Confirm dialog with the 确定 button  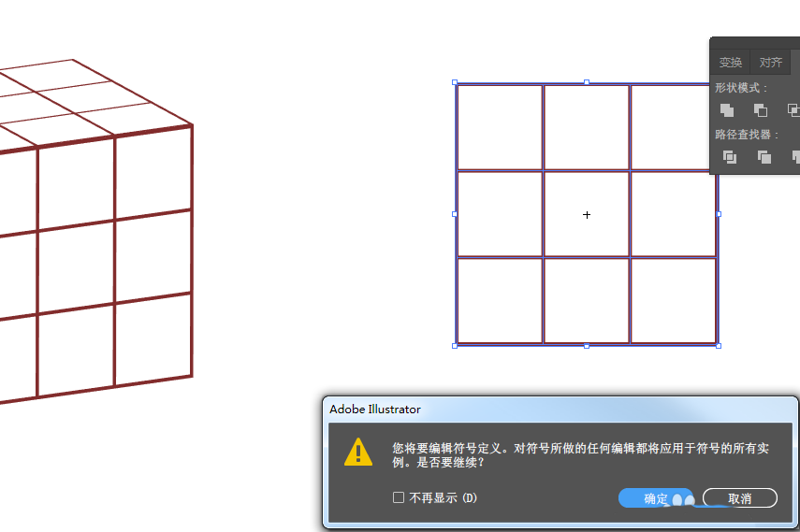(656, 498)
